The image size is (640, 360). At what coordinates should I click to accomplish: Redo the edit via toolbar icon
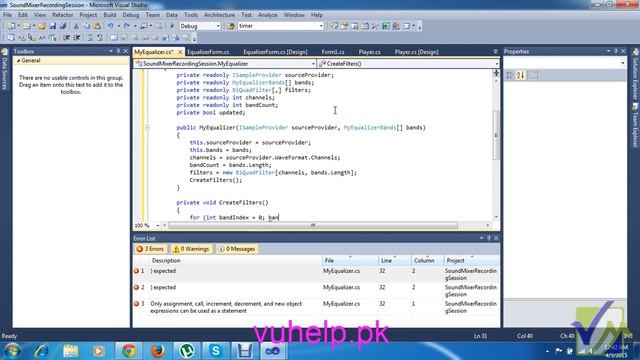[x=127, y=26]
